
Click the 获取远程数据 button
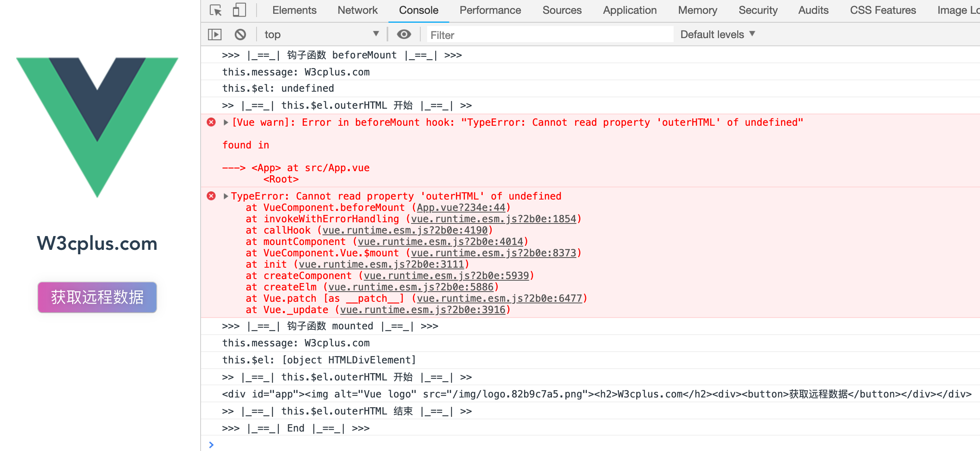point(97,297)
